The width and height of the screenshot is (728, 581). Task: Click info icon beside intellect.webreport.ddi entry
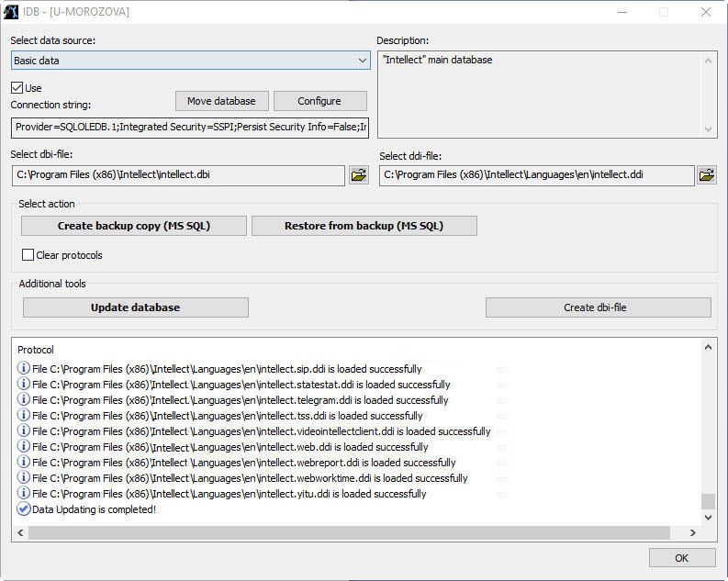click(x=23, y=462)
